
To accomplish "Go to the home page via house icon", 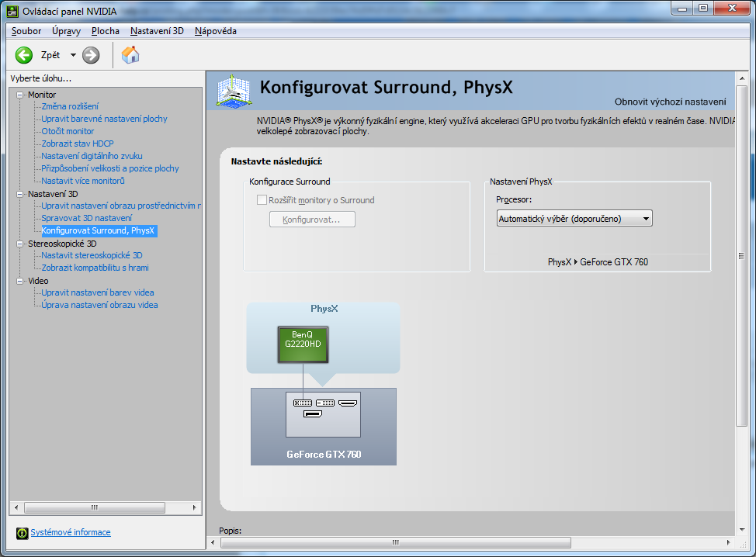I will pyautogui.click(x=130, y=55).
